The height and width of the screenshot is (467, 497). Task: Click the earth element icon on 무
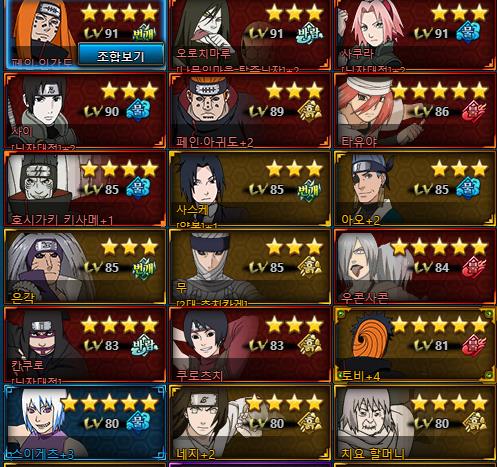click(310, 267)
